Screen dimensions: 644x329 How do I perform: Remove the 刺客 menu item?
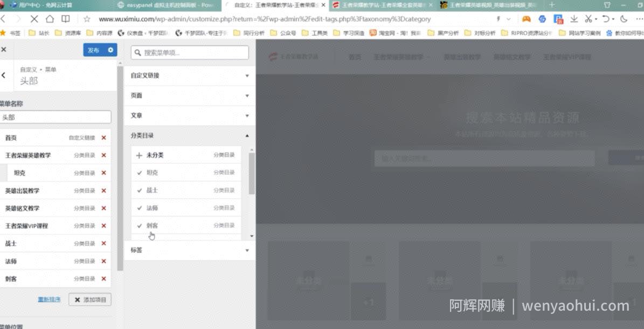[x=103, y=279]
